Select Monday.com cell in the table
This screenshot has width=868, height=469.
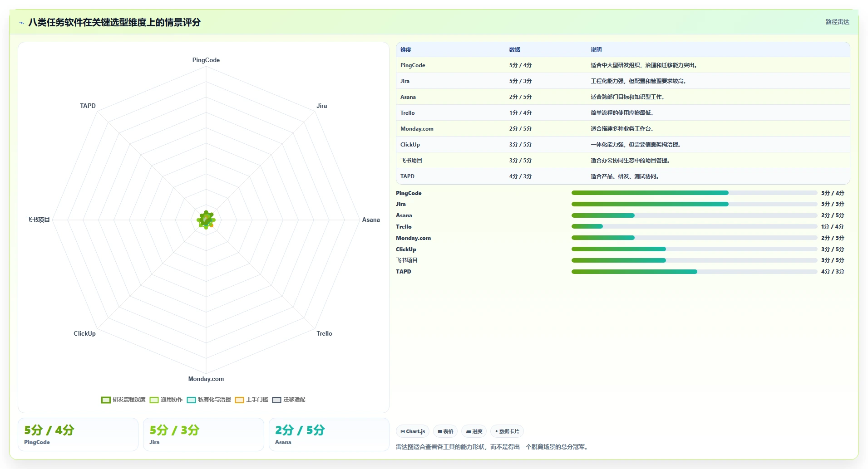click(x=417, y=129)
